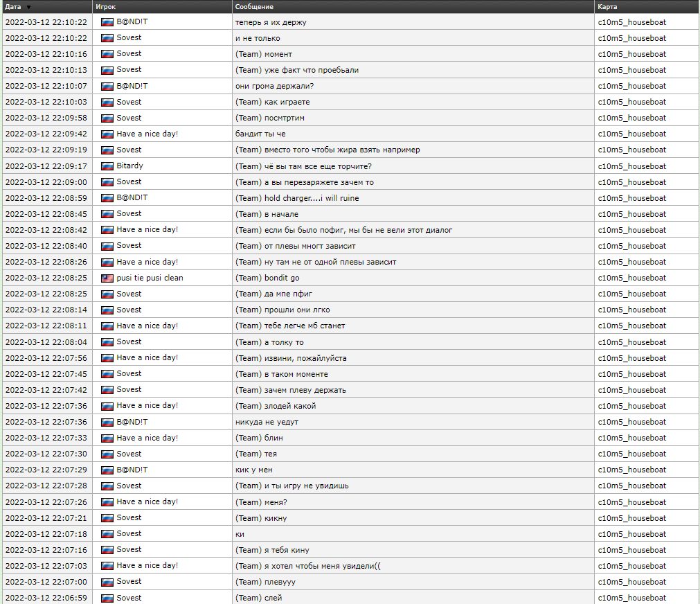This screenshot has width=700, height=604.
Task: Open player pusi tie pusi clean
Action: (150, 278)
